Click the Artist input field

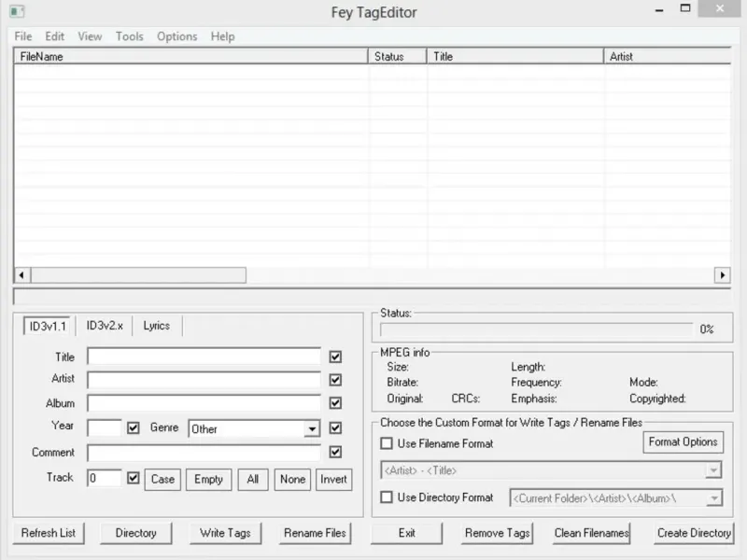click(x=204, y=380)
